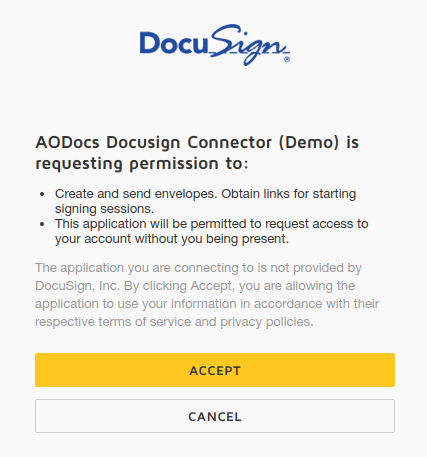Click the registered trademark symbol beside logo
Screen dimensions: 427x457
tap(287, 60)
